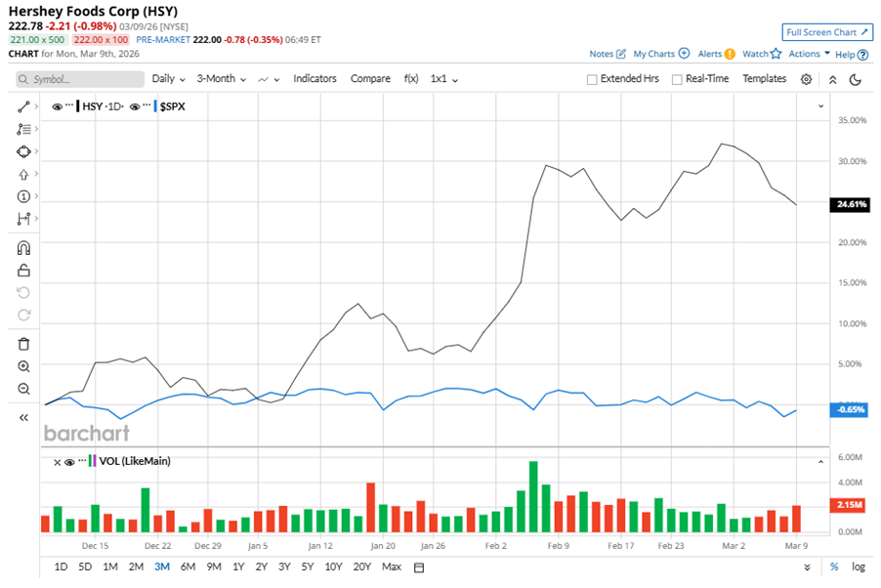Remove the VOL indicator pane
Viewport: 881px width, 588px height.
[x=57, y=462]
